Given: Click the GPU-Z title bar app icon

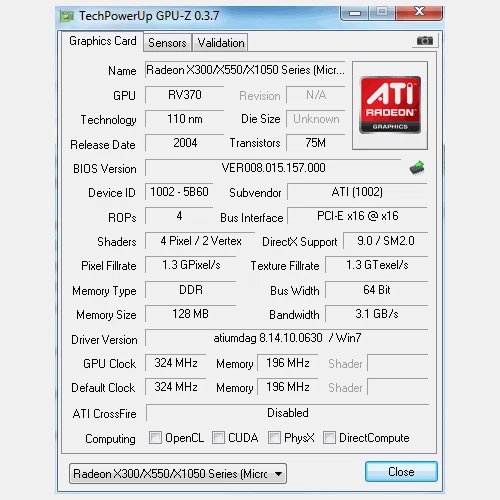Looking at the screenshot, I should tap(67, 16).
